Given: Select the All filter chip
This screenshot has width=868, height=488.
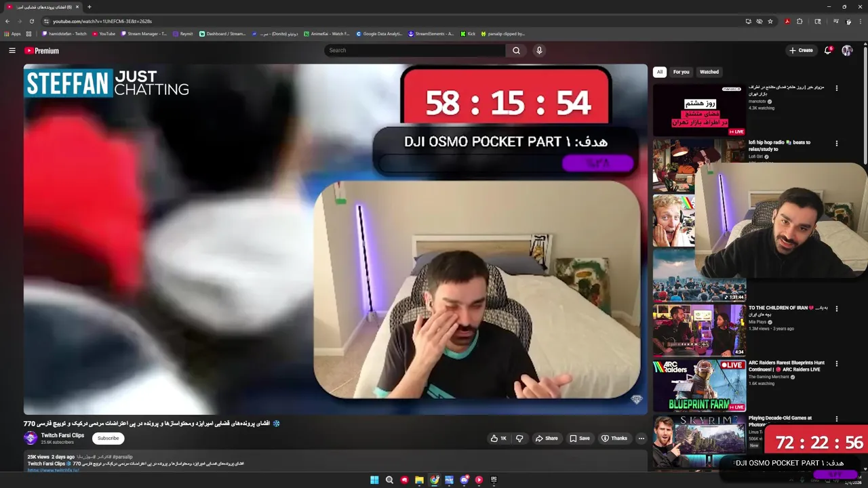Looking at the screenshot, I should tap(659, 72).
